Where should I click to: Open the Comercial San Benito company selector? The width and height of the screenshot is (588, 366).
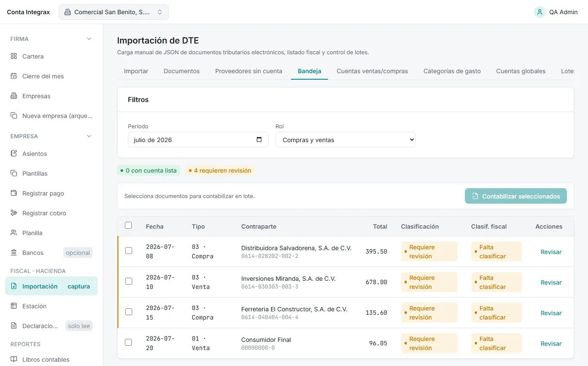coord(114,12)
